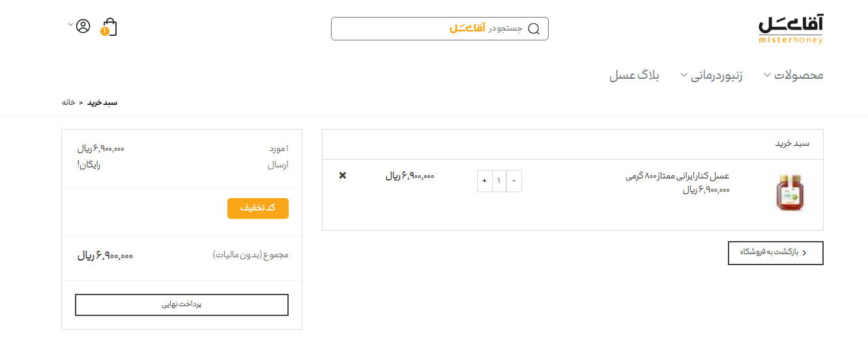This screenshot has height=359, width=868.
Task: Click the خانه breadcrumb link
Action: 68,102
